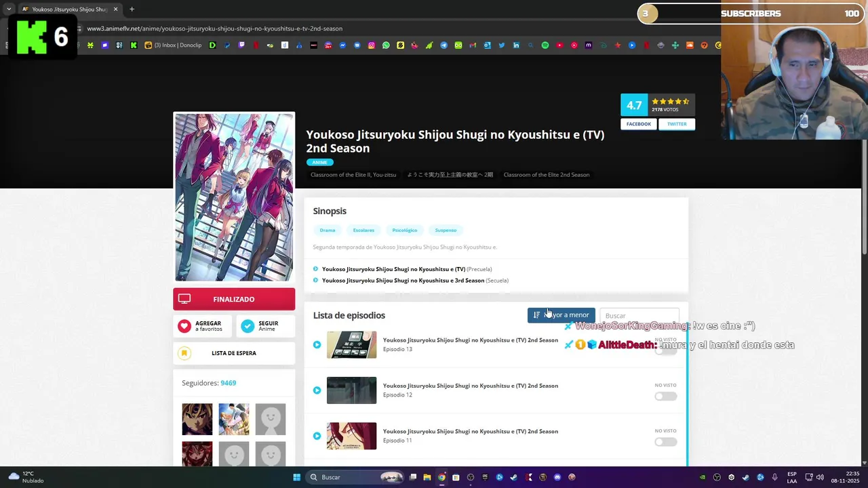Open Steam from the taskbar
Image resolution: width=868 pixels, height=488 pixels.
click(x=514, y=477)
